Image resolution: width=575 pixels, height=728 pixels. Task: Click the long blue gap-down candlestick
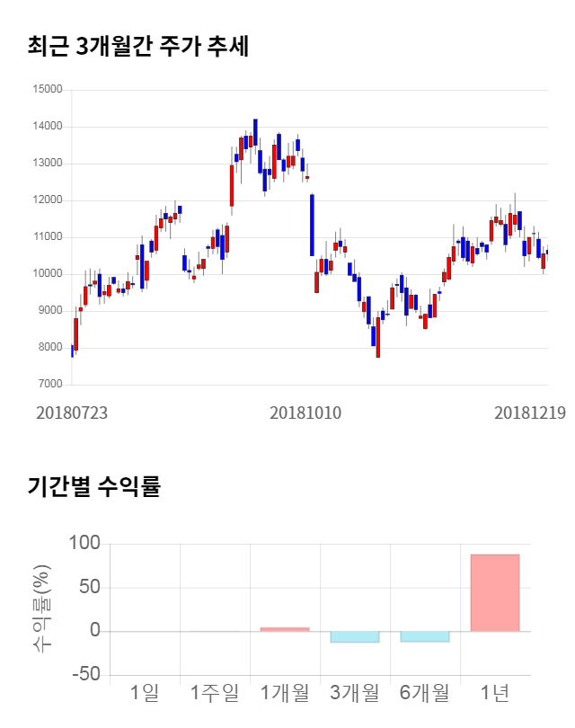pos(312,225)
